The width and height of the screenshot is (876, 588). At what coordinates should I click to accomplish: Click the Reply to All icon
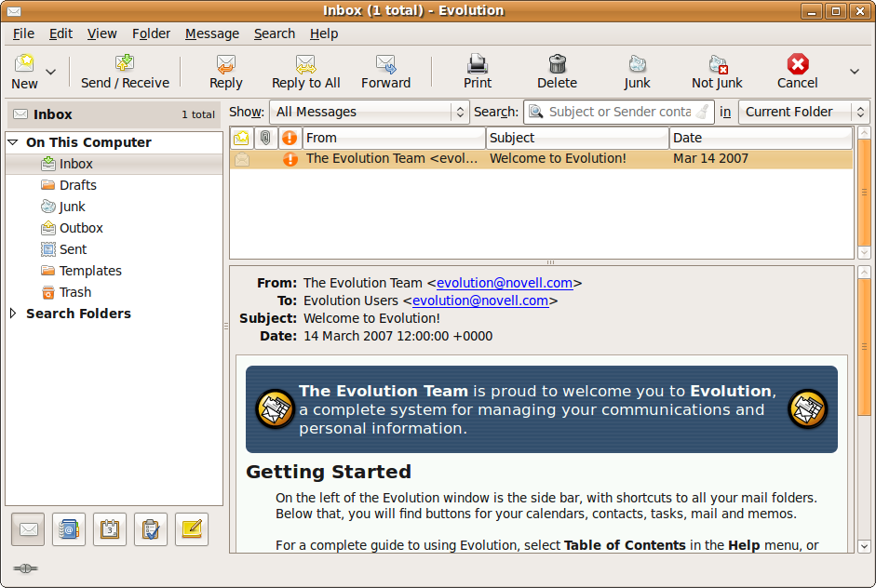(x=305, y=64)
